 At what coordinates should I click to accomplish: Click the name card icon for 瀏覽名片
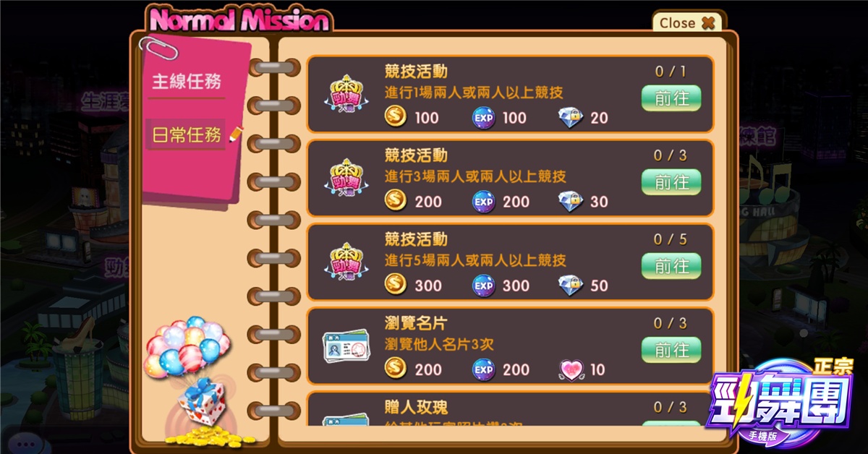coord(345,348)
